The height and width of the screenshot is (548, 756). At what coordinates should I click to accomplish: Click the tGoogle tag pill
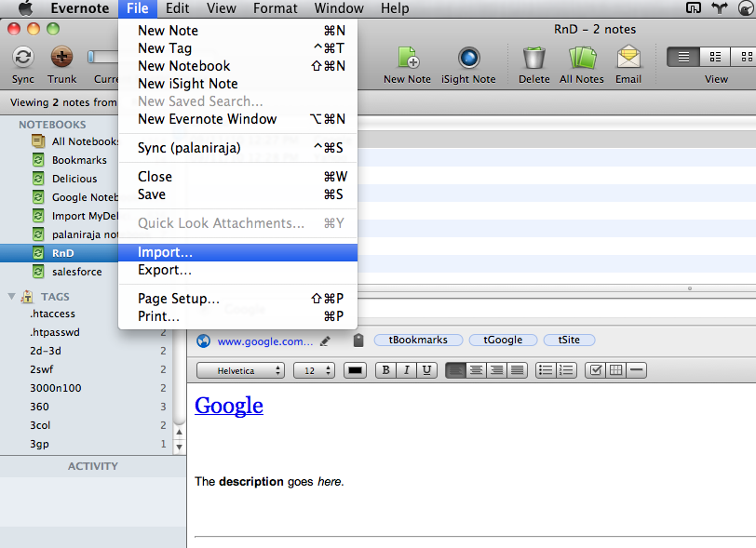click(x=503, y=341)
